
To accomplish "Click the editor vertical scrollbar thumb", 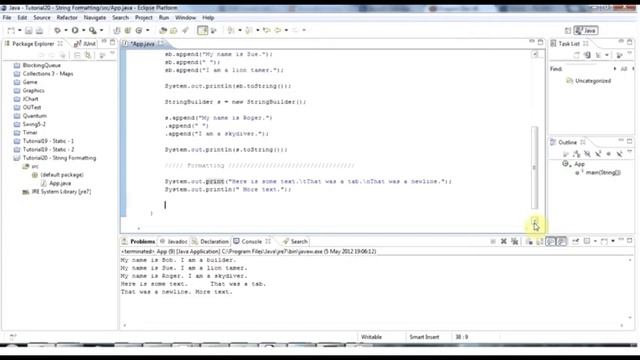I will tap(534, 167).
